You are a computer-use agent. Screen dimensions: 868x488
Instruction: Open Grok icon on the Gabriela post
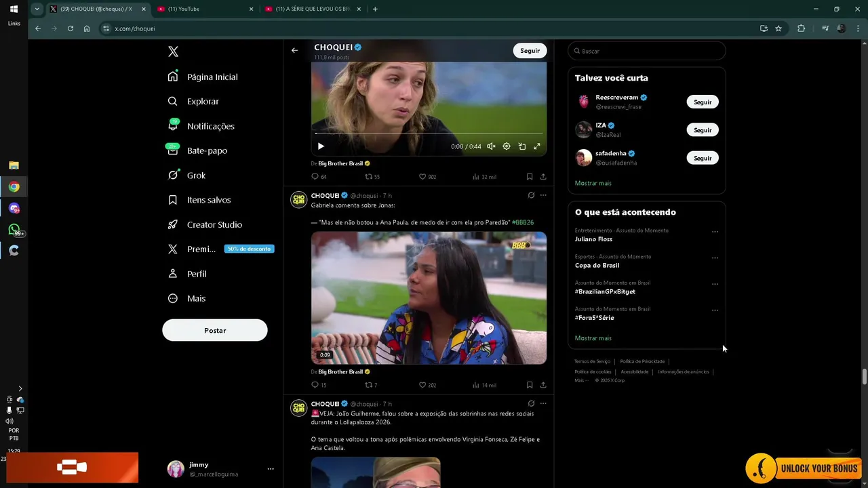(x=531, y=195)
